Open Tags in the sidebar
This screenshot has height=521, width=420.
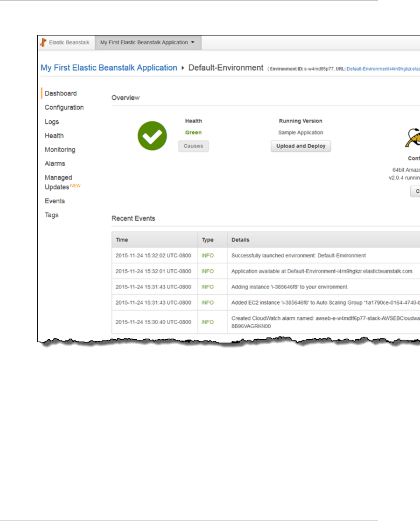51,215
